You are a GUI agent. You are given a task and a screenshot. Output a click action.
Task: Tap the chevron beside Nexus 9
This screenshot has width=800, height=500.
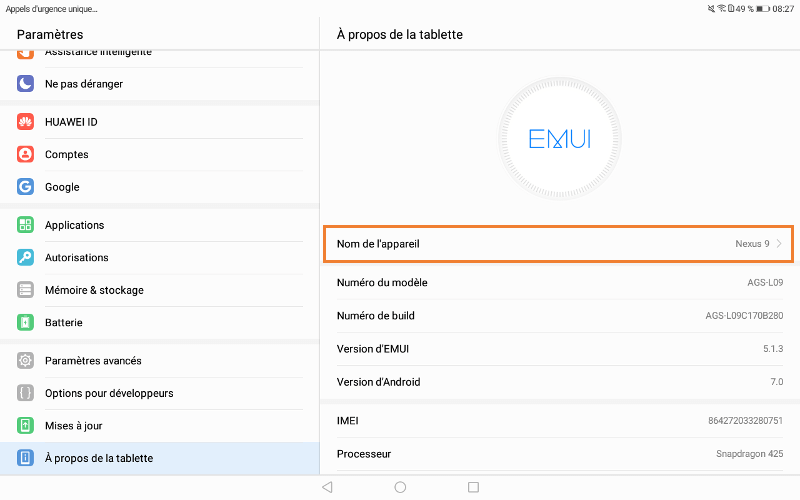779,243
